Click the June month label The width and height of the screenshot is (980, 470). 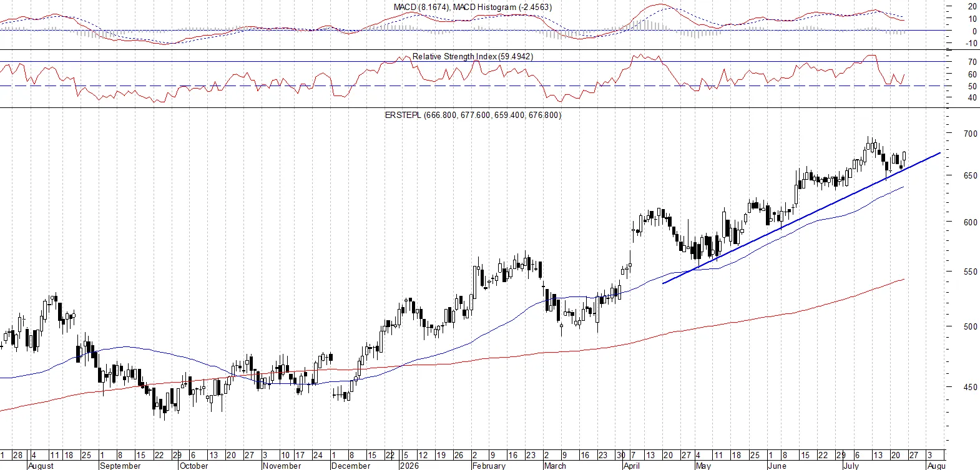pos(777,466)
